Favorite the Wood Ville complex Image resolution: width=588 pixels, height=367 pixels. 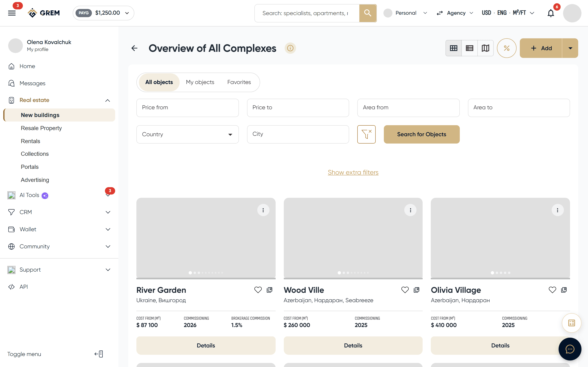click(x=405, y=290)
